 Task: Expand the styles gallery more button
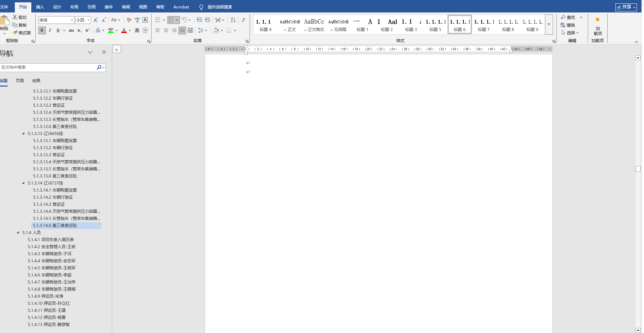[x=549, y=25]
